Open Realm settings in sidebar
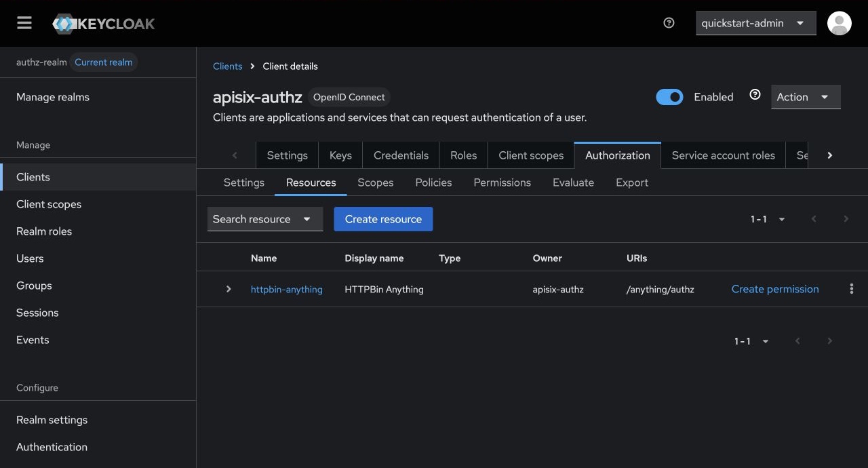This screenshot has width=868, height=468. click(x=98, y=420)
